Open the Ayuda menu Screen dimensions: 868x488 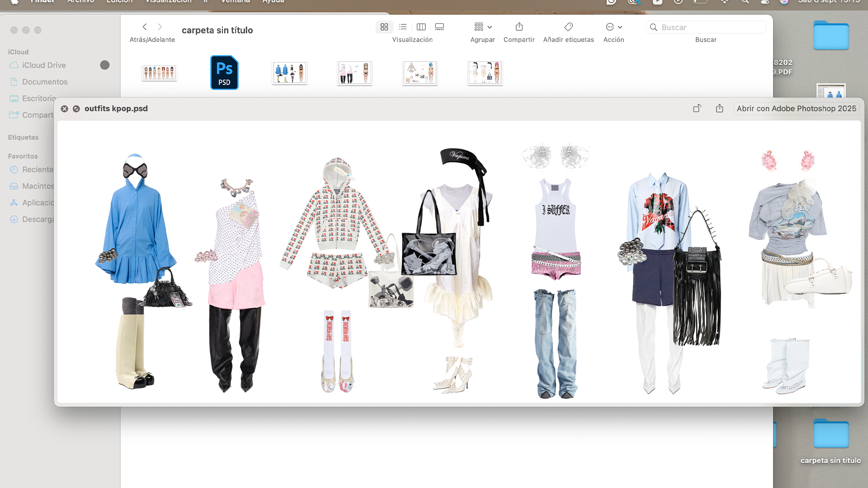pos(274,1)
